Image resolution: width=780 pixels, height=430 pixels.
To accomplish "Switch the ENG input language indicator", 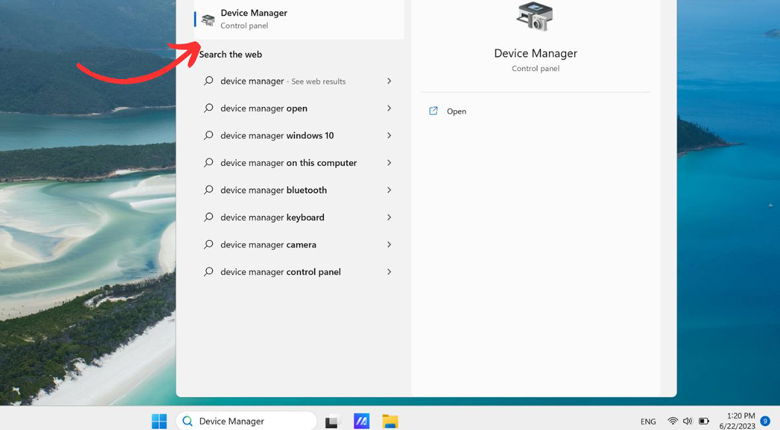I will (x=648, y=421).
